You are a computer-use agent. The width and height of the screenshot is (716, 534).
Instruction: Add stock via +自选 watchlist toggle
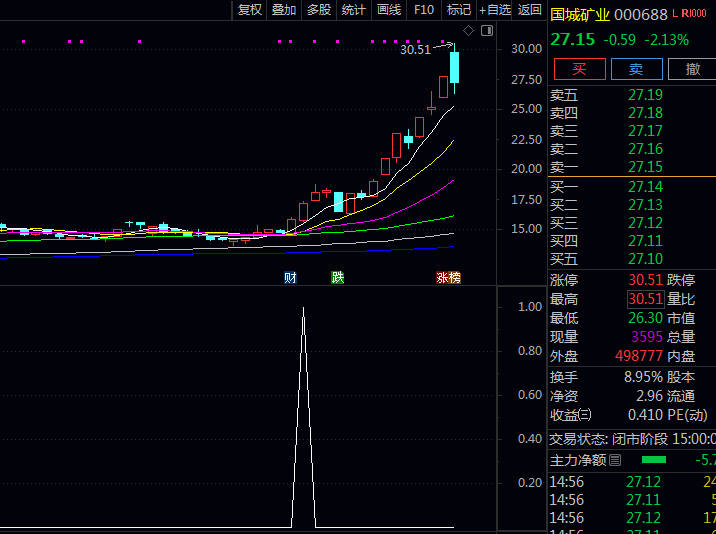coord(495,10)
